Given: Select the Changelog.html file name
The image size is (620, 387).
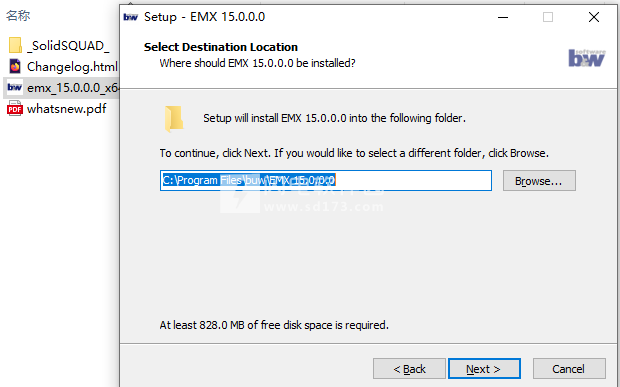Looking at the screenshot, I should (72, 66).
